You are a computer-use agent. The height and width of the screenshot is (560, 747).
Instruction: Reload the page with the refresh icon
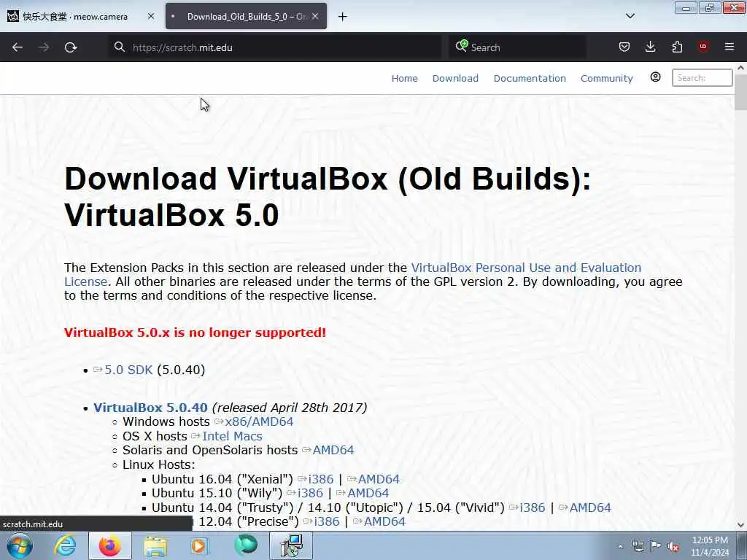(x=71, y=47)
